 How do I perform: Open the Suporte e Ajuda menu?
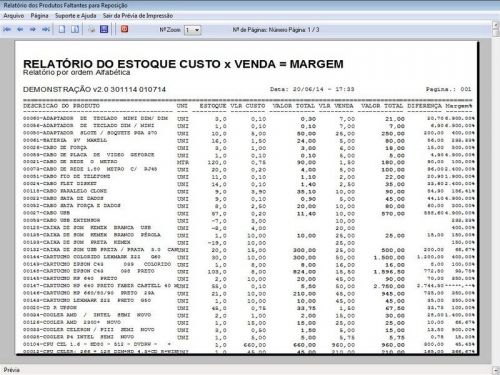[x=75, y=16]
